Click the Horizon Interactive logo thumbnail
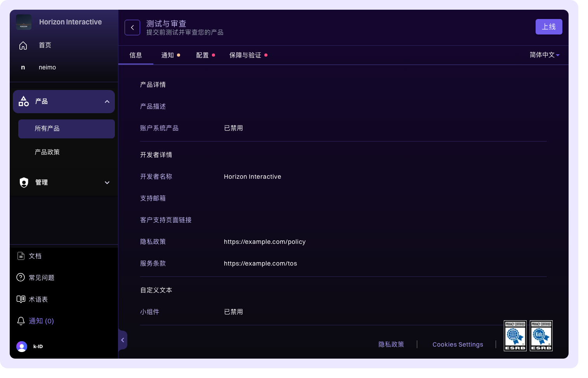The height and width of the screenshot is (378, 588). click(24, 22)
